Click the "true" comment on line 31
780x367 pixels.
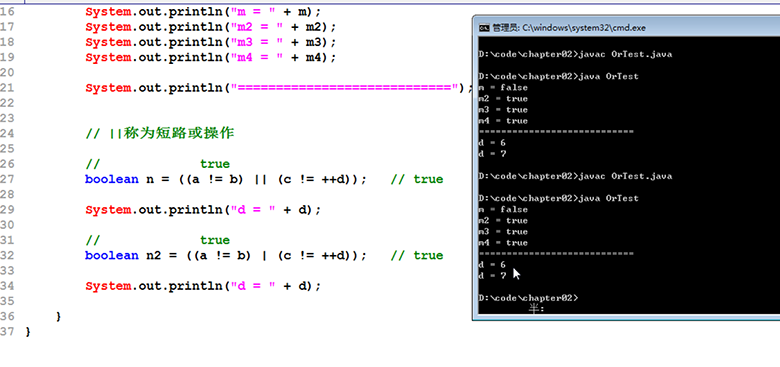[x=215, y=240]
